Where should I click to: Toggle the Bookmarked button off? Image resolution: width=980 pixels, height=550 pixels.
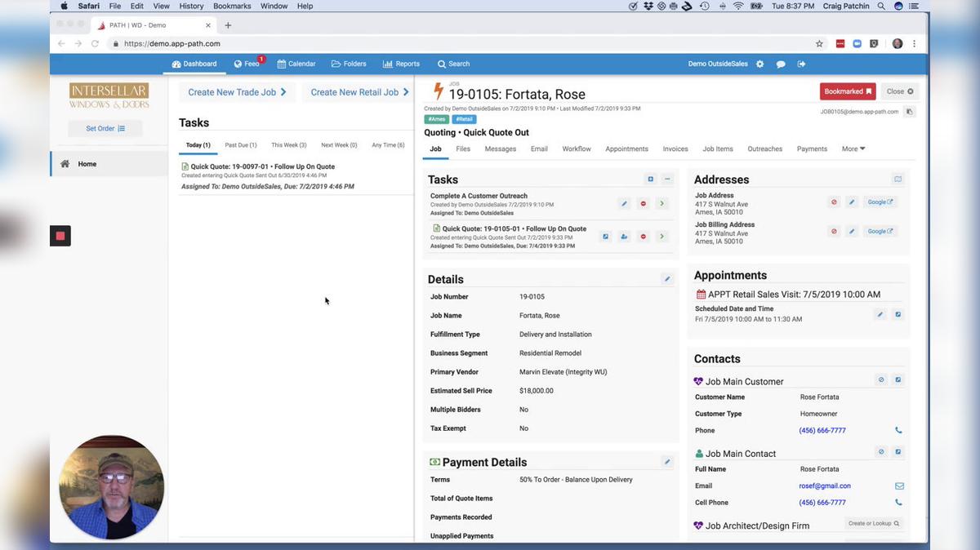[849, 91]
